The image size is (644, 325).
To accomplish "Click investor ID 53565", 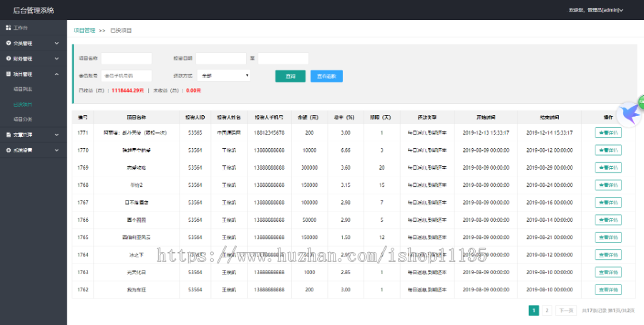I will click(195, 132).
